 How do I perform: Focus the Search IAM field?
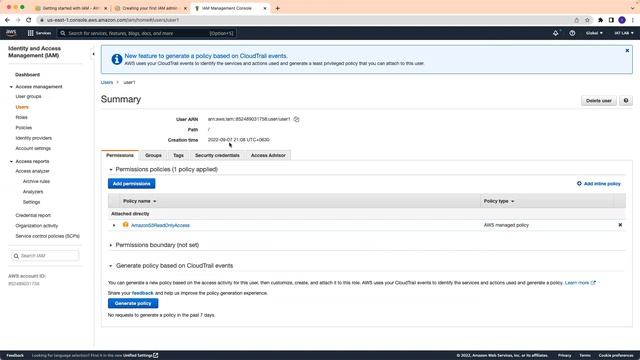click(x=45, y=256)
